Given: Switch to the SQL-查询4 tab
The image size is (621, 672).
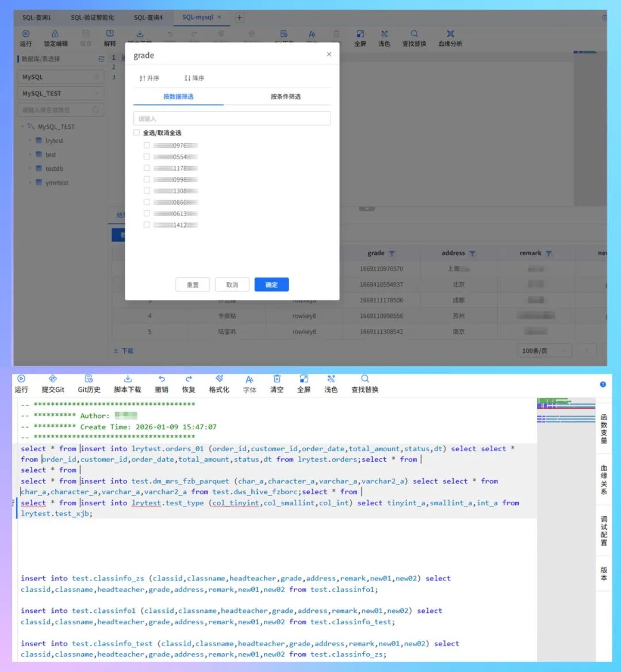Looking at the screenshot, I should [x=148, y=18].
